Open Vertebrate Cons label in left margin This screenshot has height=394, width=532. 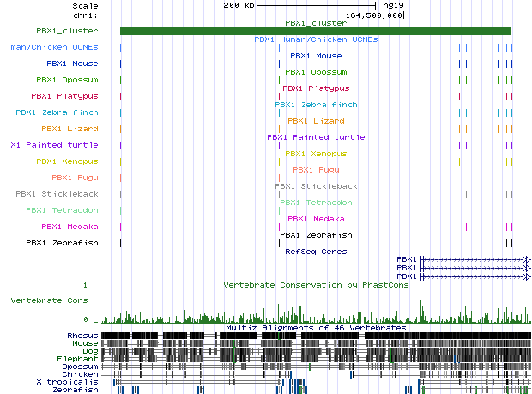point(48,301)
